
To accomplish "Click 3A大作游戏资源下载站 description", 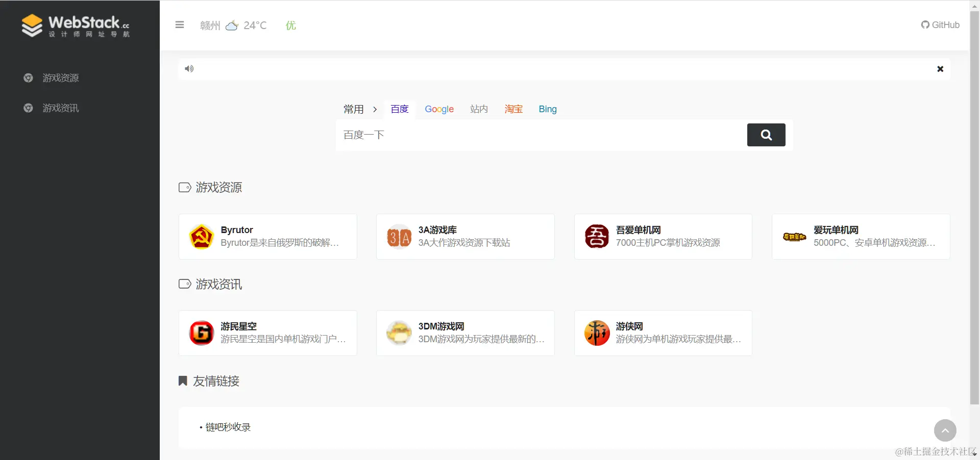I will [x=464, y=243].
